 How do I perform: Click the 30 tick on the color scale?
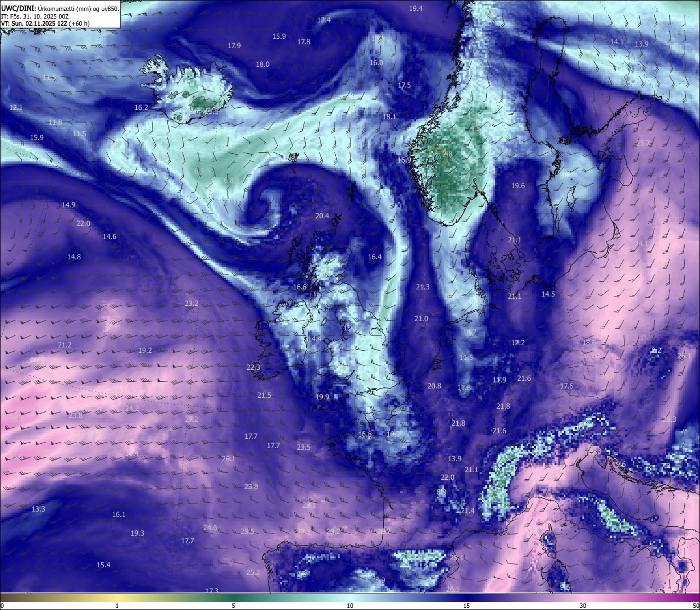(583, 606)
